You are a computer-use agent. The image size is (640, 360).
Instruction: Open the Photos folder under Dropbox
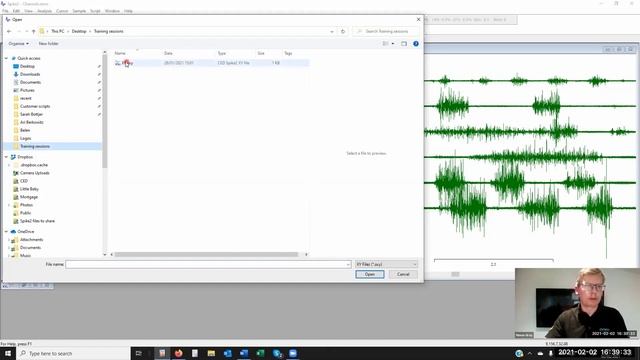(x=27, y=205)
